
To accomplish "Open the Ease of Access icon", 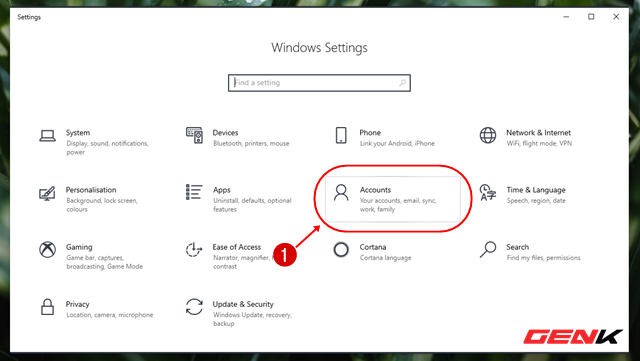I will coord(194,250).
